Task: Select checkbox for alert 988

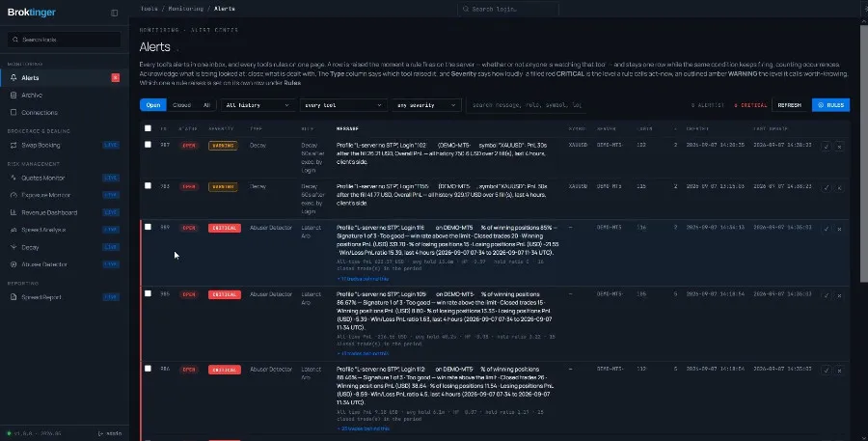Action: tap(148, 185)
